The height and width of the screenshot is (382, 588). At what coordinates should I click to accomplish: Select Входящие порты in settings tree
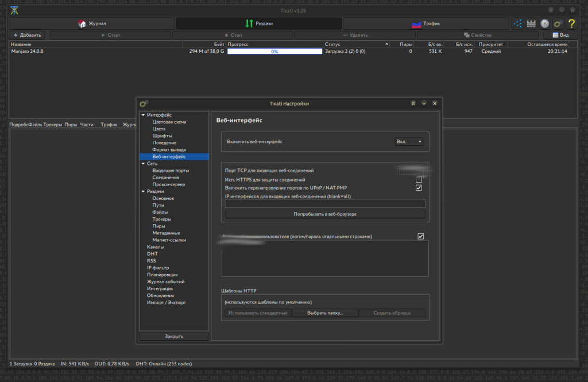coord(171,171)
